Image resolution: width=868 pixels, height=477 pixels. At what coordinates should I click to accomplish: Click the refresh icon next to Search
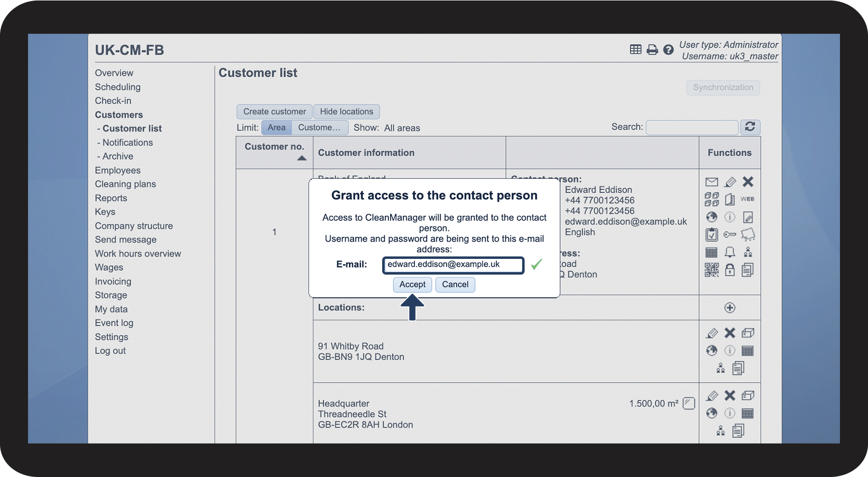(x=750, y=127)
